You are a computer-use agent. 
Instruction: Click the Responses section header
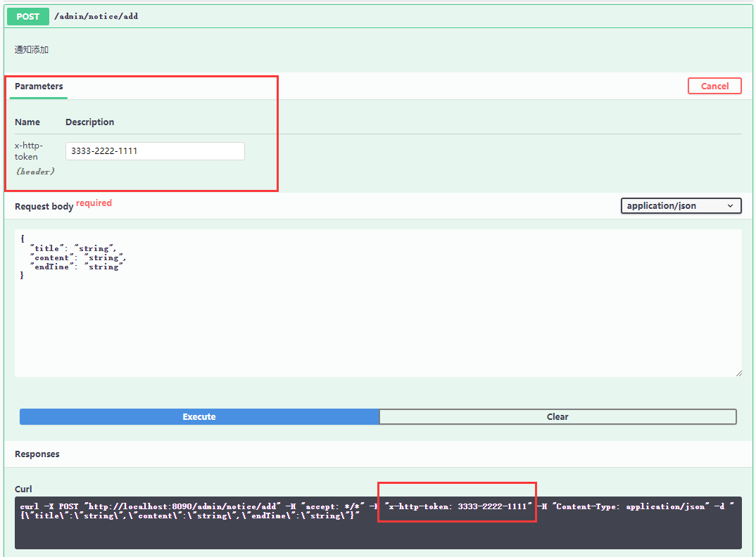(37, 454)
